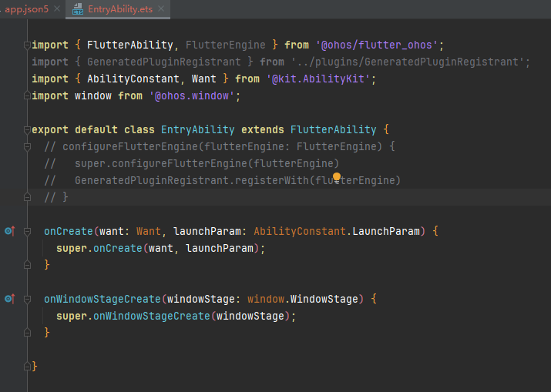
Task: Click the GeneratedPluginRegistrant import name
Action: [x=163, y=62]
